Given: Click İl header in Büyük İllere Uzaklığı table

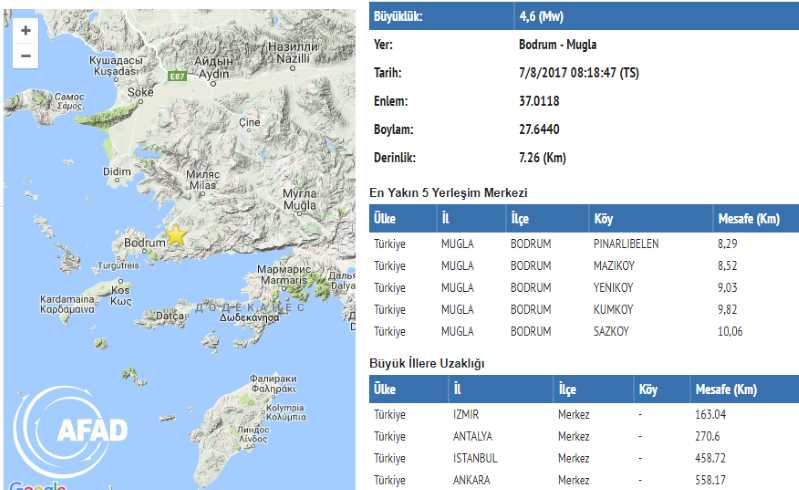Looking at the screenshot, I should [x=459, y=388].
